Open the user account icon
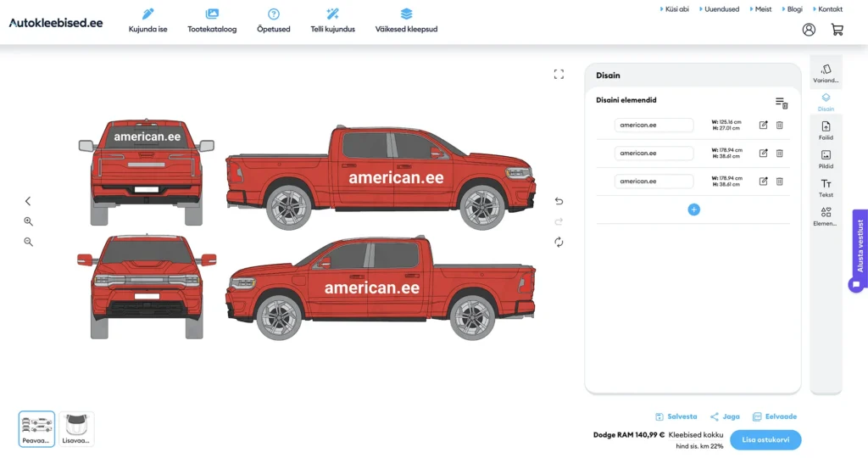868x458 pixels. (809, 30)
